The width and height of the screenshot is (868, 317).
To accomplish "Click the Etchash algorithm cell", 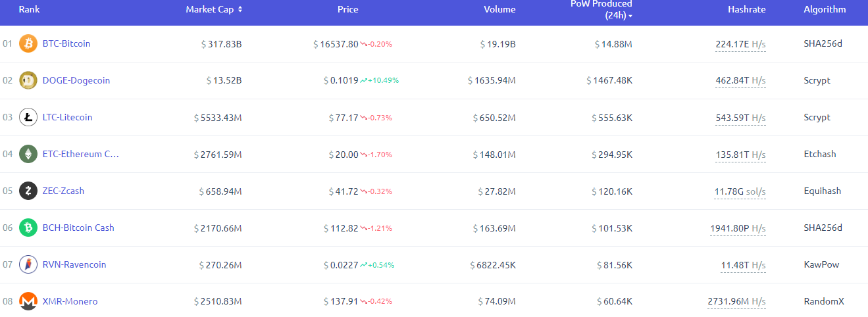I will 820,155.
